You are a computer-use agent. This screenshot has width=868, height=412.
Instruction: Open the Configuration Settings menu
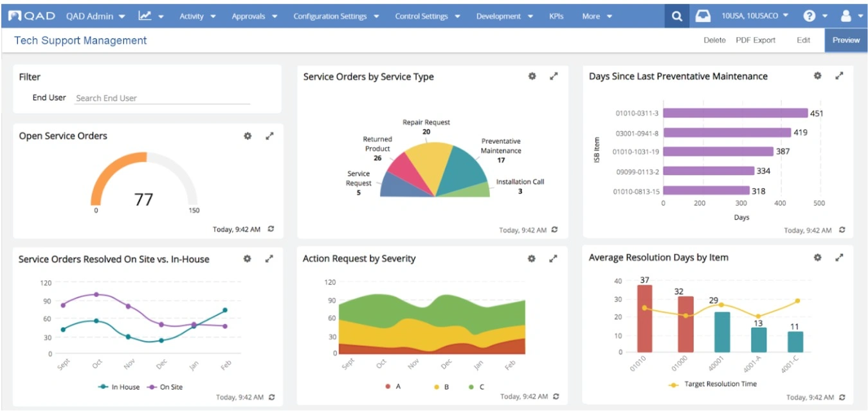click(334, 17)
